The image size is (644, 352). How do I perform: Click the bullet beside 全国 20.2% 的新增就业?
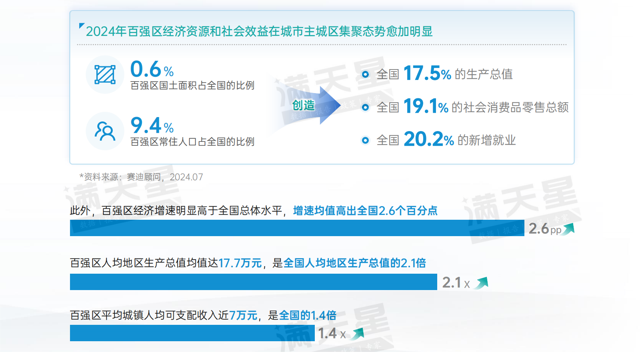pos(365,140)
